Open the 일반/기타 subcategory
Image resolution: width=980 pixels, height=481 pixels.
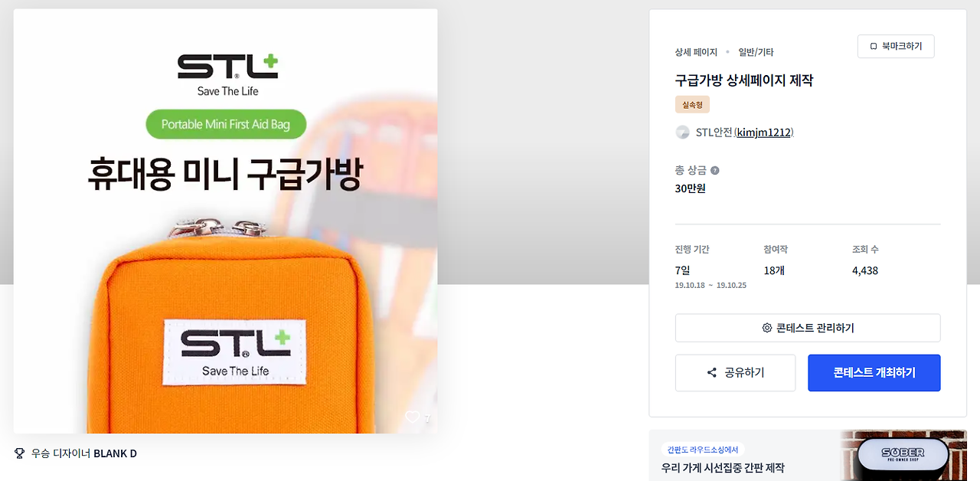756,53
